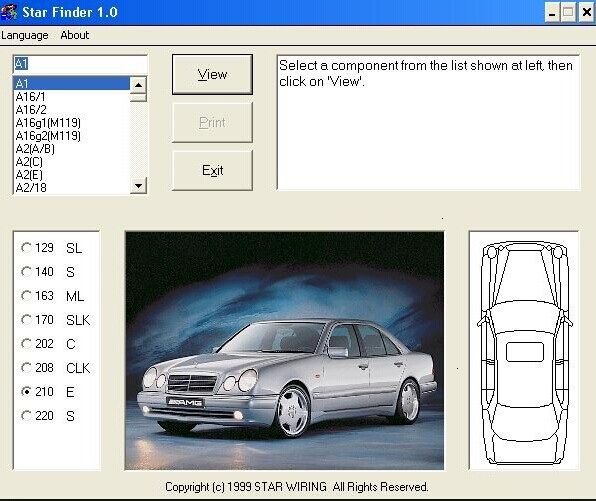Open the Language menu

(x=25, y=35)
